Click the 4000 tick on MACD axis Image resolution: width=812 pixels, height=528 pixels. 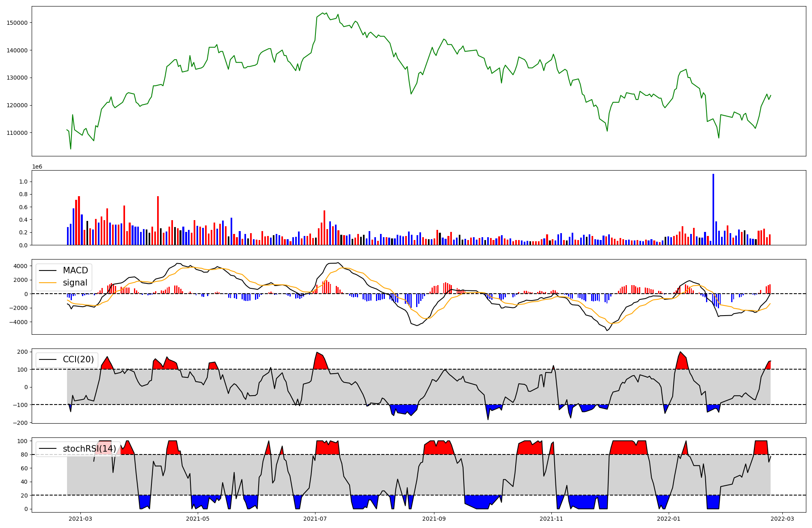pyautogui.click(x=20, y=266)
